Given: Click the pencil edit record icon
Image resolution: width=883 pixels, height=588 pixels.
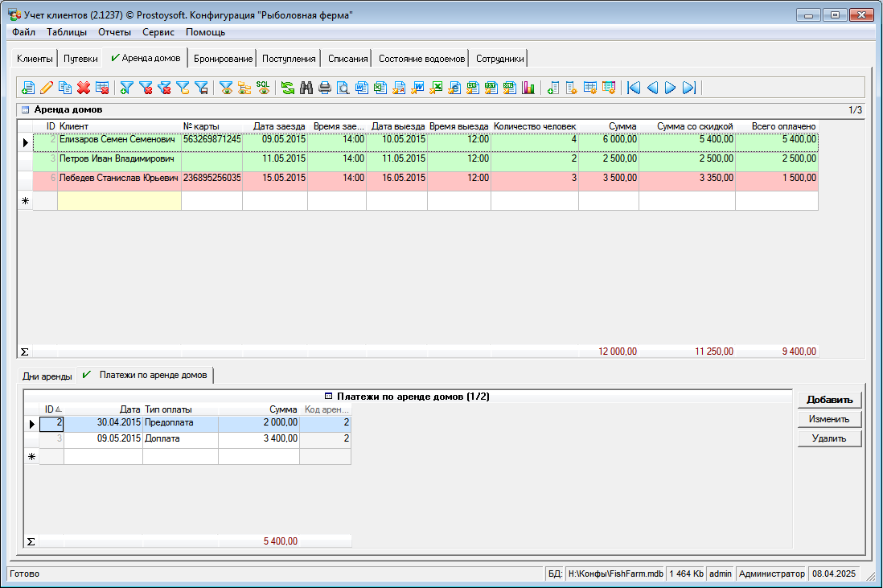Looking at the screenshot, I should click(x=47, y=88).
